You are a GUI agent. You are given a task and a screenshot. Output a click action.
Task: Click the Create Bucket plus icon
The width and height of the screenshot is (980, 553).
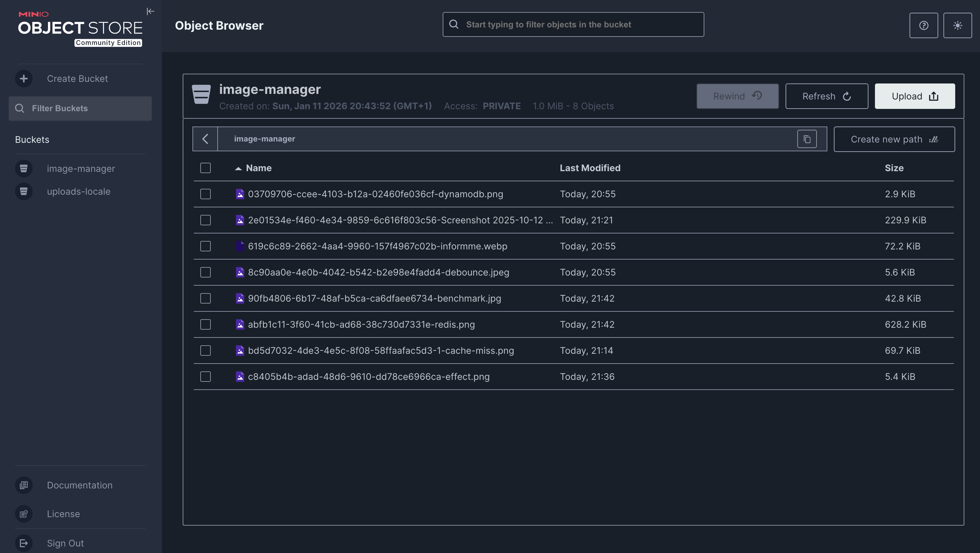(x=23, y=79)
